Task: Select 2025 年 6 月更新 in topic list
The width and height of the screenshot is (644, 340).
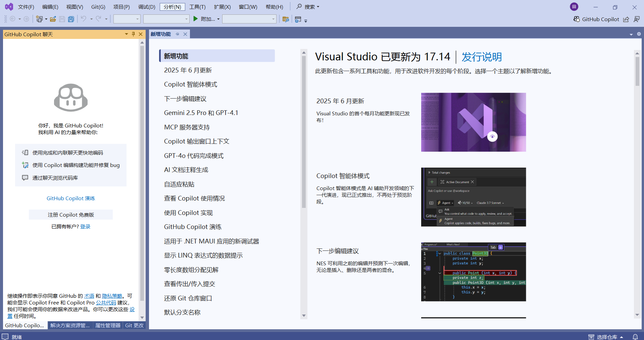Action: pyautogui.click(x=188, y=70)
